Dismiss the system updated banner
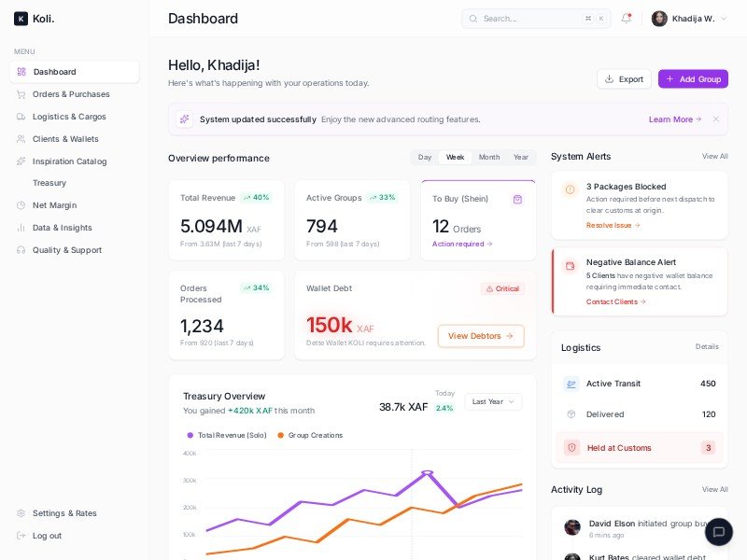 tap(715, 119)
